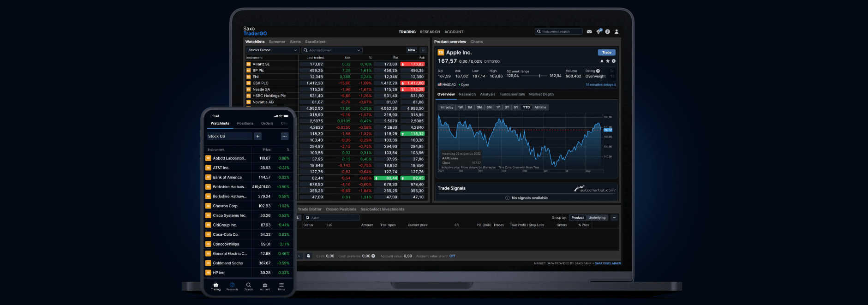The height and width of the screenshot is (305, 868).
Task: Open the messages envelope icon
Action: (x=589, y=32)
